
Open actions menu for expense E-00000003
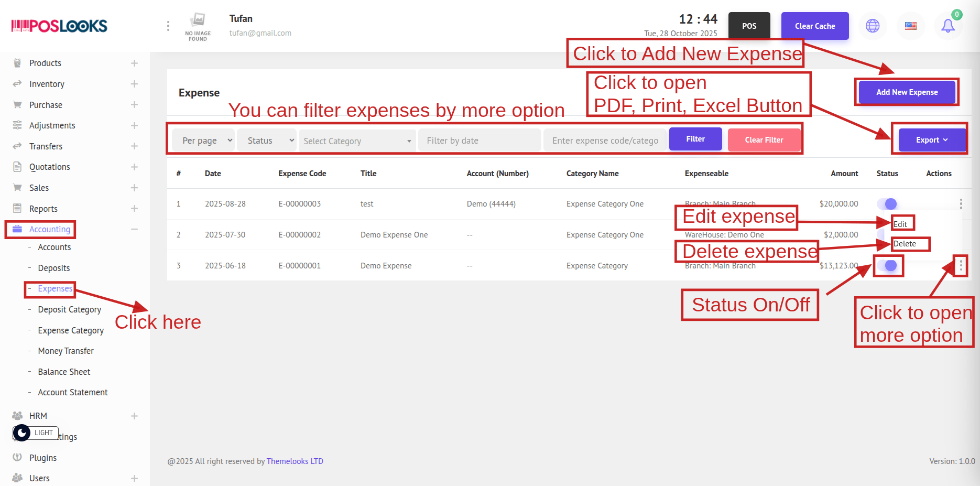tap(961, 203)
